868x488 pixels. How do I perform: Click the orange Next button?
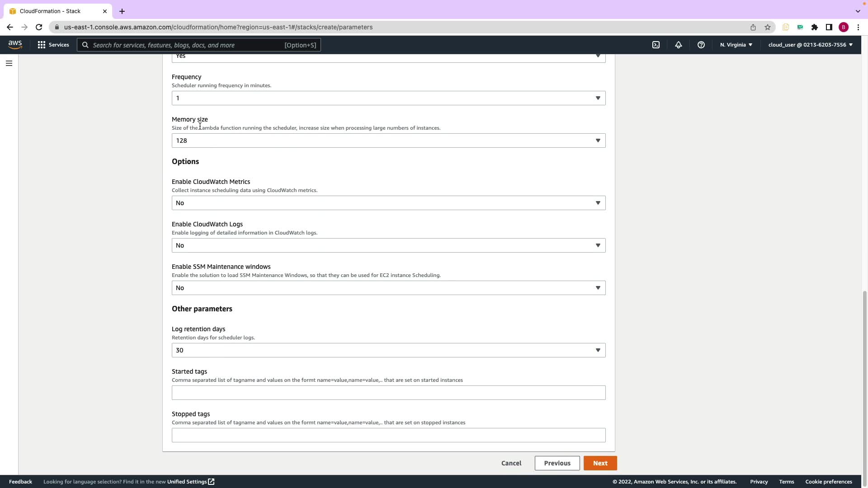(600, 463)
